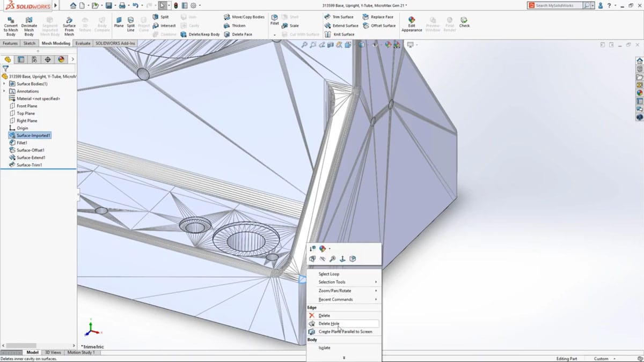Switch to Features tab
This screenshot has width=644, height=362.
(10, 43)
